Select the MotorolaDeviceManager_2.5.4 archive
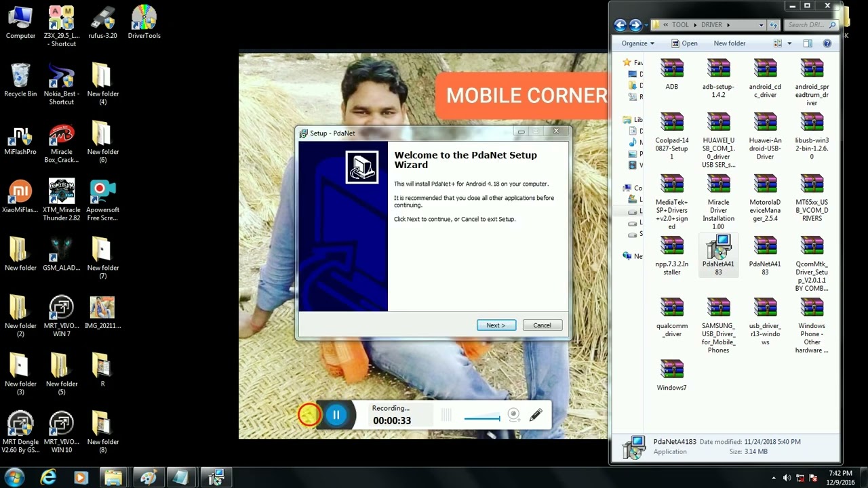 (x=765, y=198)
